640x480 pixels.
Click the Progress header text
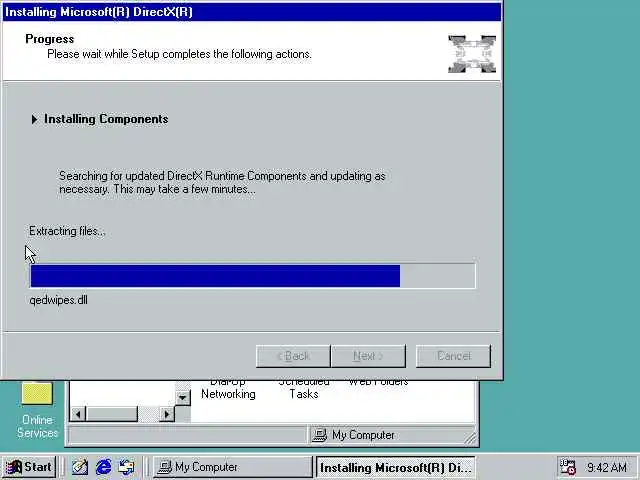point(50,39)
